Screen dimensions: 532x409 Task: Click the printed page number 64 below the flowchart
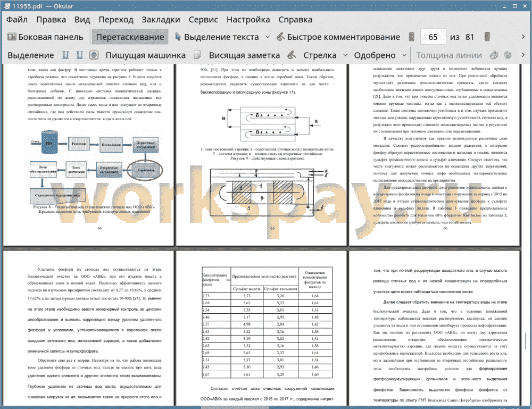click(x=99, y=228)
